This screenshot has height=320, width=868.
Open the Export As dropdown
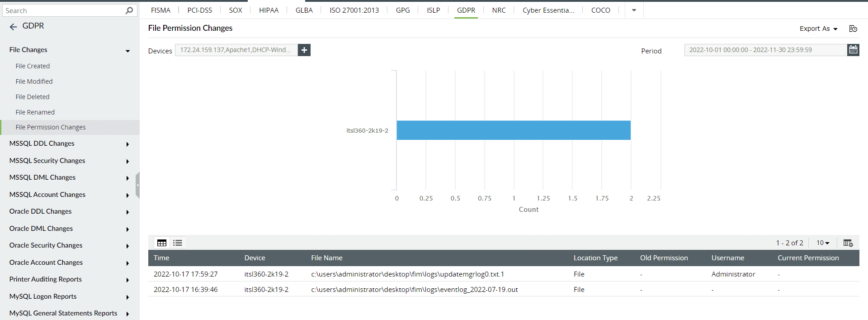(x=818, y=29)
